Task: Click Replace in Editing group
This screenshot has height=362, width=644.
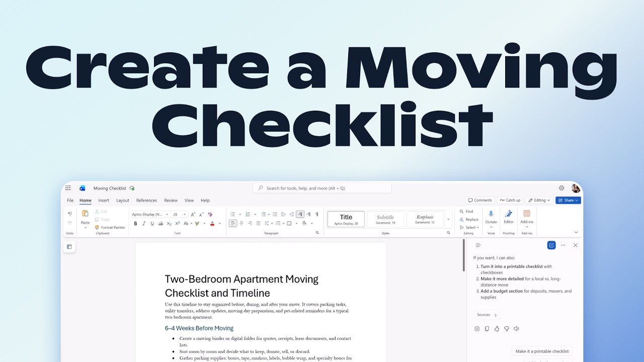Action: (469, 220)
